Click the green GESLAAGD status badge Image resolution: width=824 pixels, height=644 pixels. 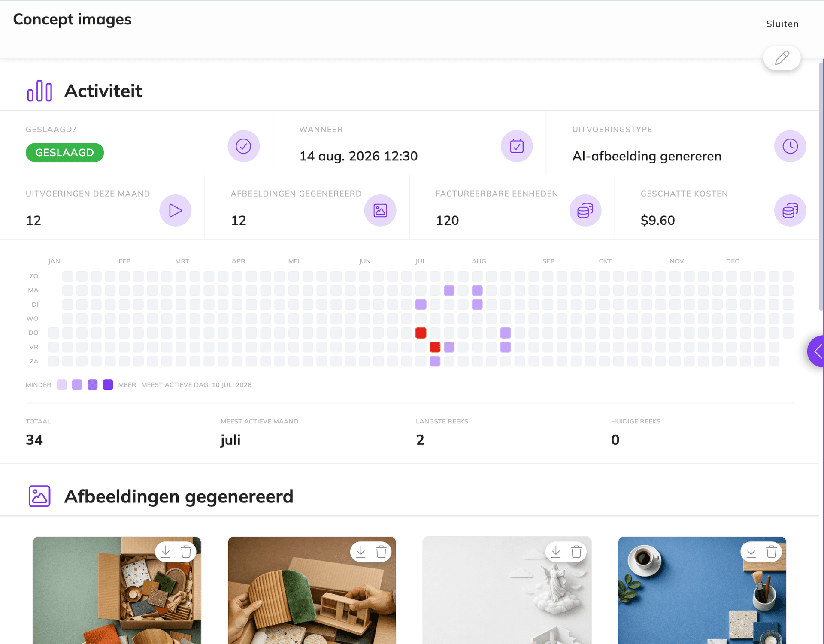[x=65, y=153]
